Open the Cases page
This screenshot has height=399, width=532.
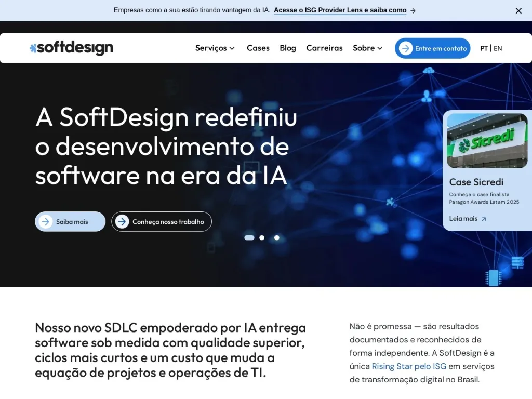[x=258, y=48]
